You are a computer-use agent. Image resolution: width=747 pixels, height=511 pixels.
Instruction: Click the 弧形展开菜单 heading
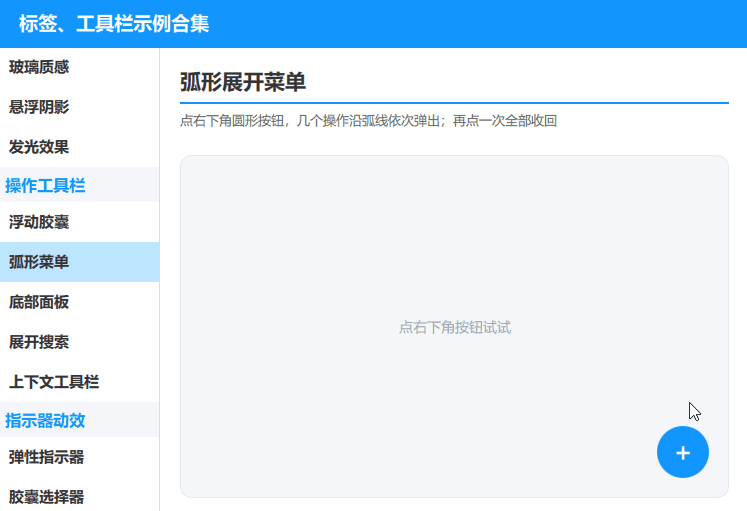(x=243, y=82)
